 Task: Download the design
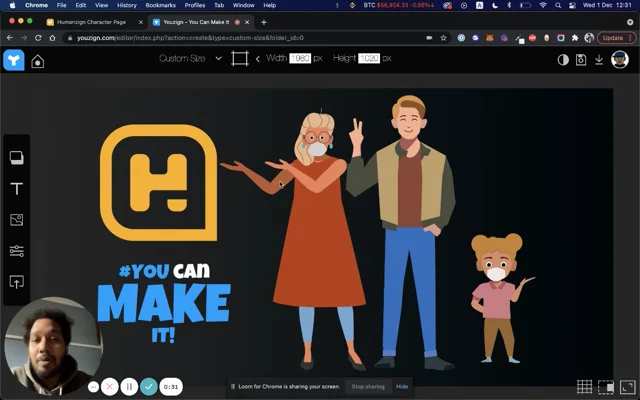tap(599, 60)
